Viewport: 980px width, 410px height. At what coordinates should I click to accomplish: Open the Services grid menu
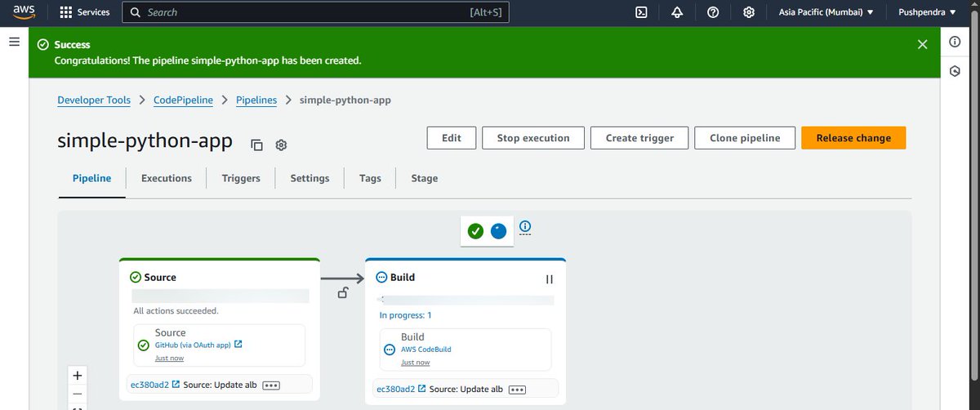point(85,12)
